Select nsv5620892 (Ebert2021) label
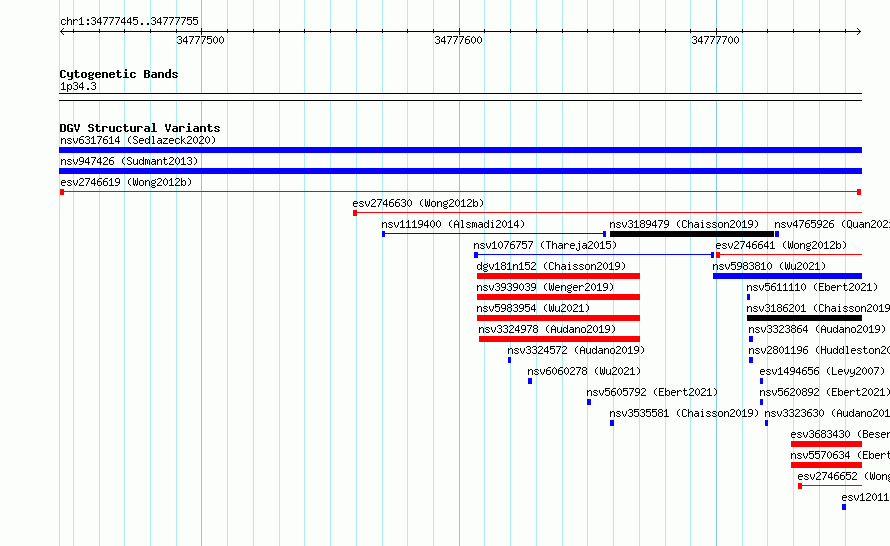890x546 pixels. (x=824, y=392)
